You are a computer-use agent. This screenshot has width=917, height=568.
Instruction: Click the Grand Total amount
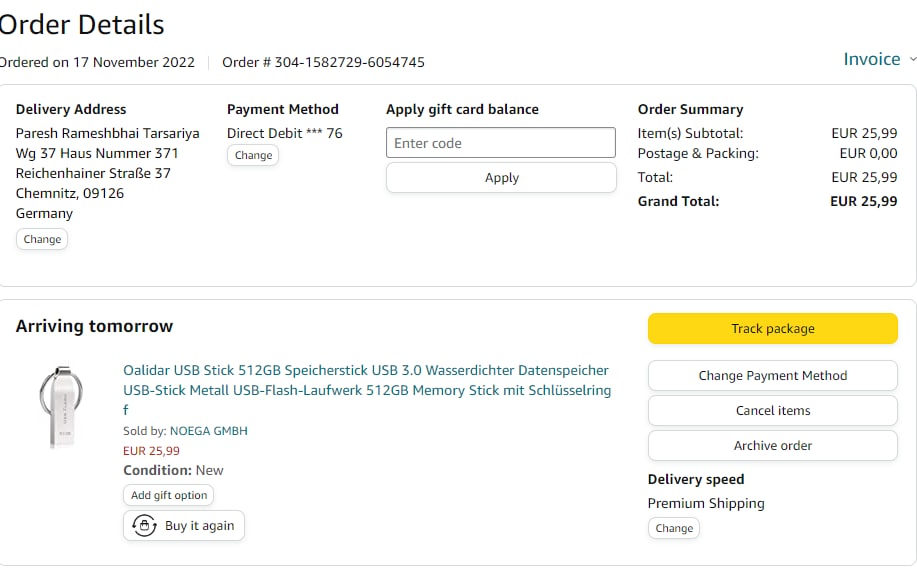coord(863,201)
